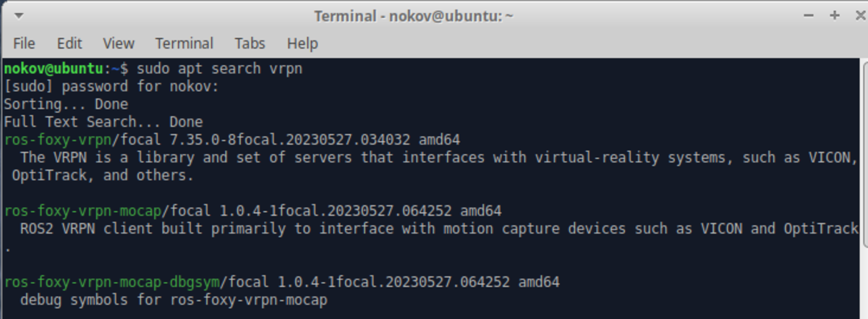
Task: Close the Terminal window
Action: [x=855, y=15]
